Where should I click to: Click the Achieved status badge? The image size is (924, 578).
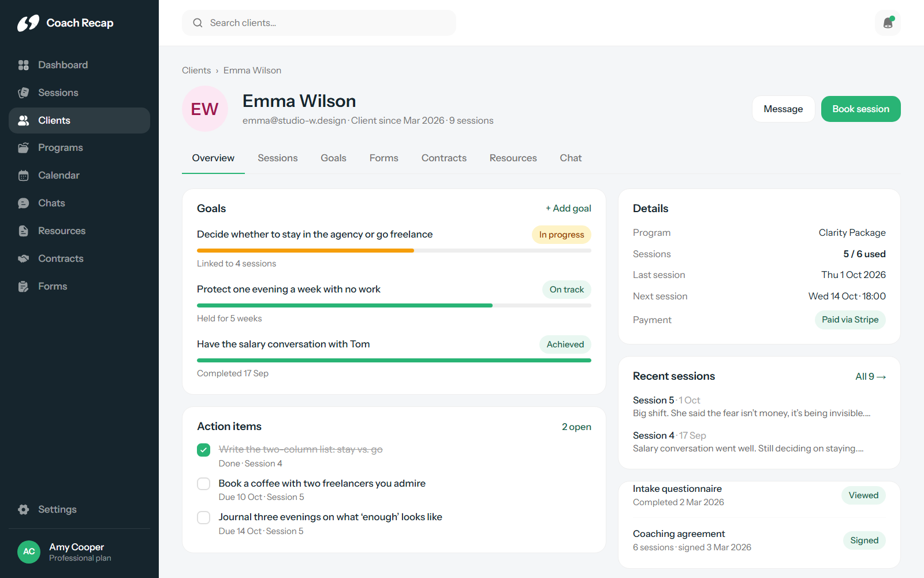coord(565,344)
